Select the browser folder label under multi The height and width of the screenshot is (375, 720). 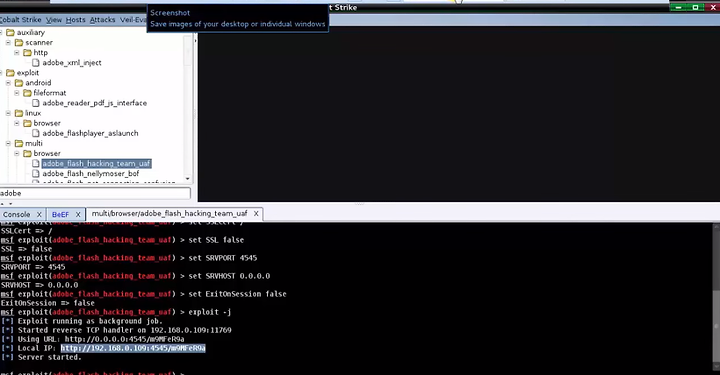(47, 154)
